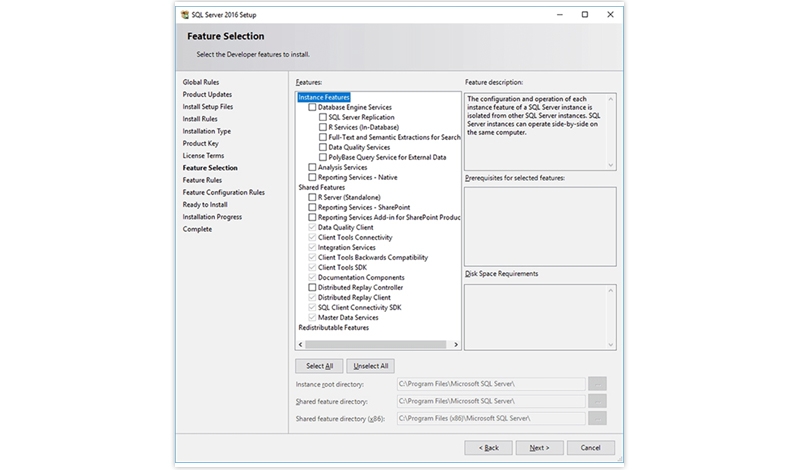Screen dimensions: 800x470
Task: Click browse button for Shared feature directory
Action: click(598, 401)
